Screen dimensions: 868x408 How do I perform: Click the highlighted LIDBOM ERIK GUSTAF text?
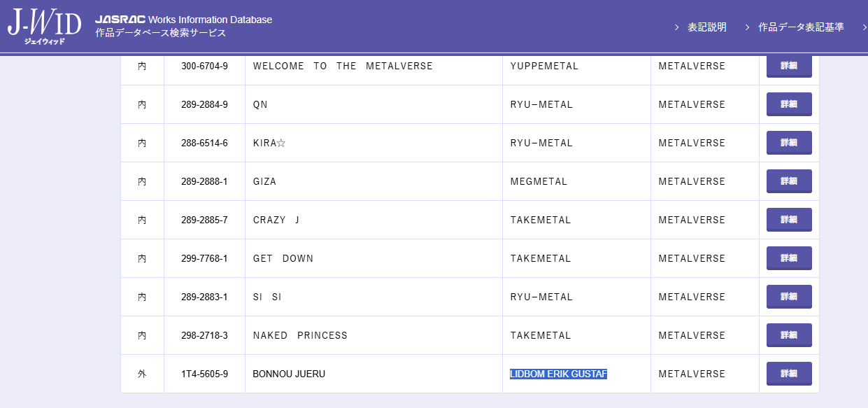pos(558,374)
